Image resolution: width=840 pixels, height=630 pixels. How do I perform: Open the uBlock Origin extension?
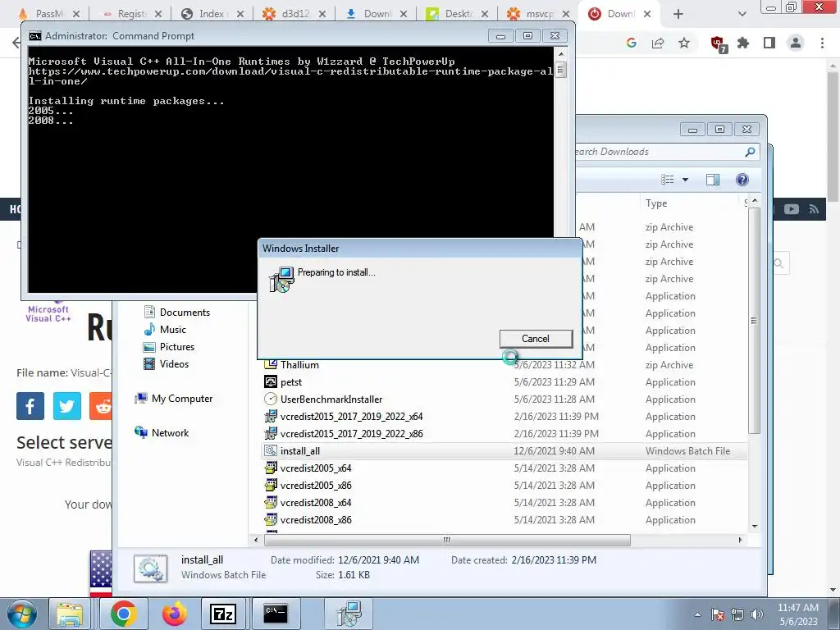pos(719,44)
